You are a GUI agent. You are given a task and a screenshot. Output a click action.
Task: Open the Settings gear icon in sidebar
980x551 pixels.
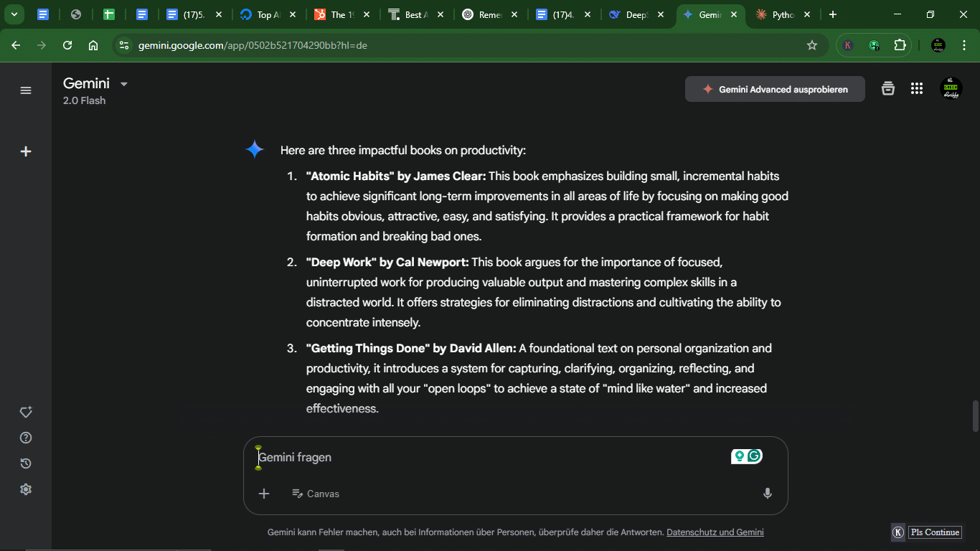tap(26, 489)
